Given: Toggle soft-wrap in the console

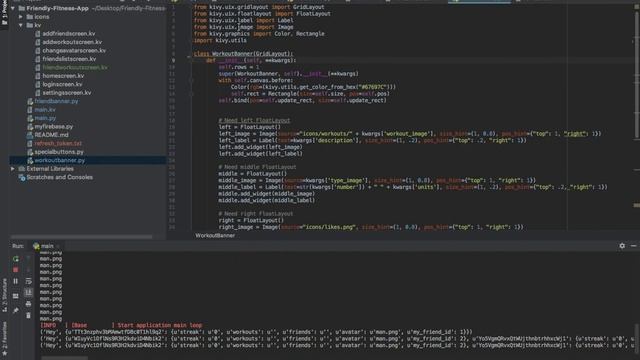Looking at the screenshot, I should point(28,281).
